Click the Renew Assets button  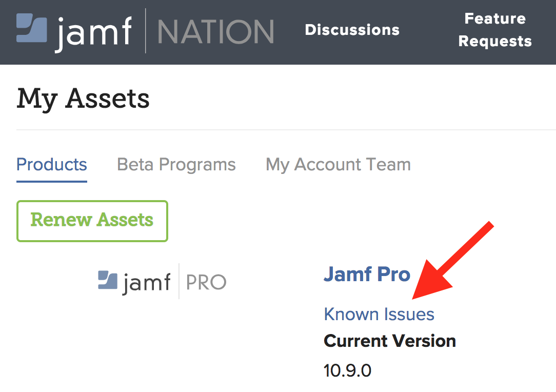click(x=92, y=221)
